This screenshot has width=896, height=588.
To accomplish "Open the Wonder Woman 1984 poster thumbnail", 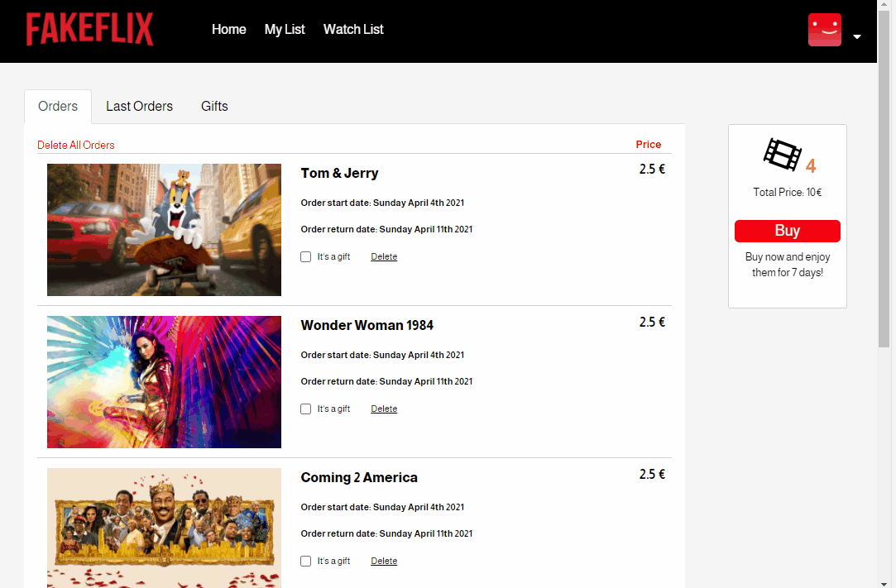I will 164,382.
